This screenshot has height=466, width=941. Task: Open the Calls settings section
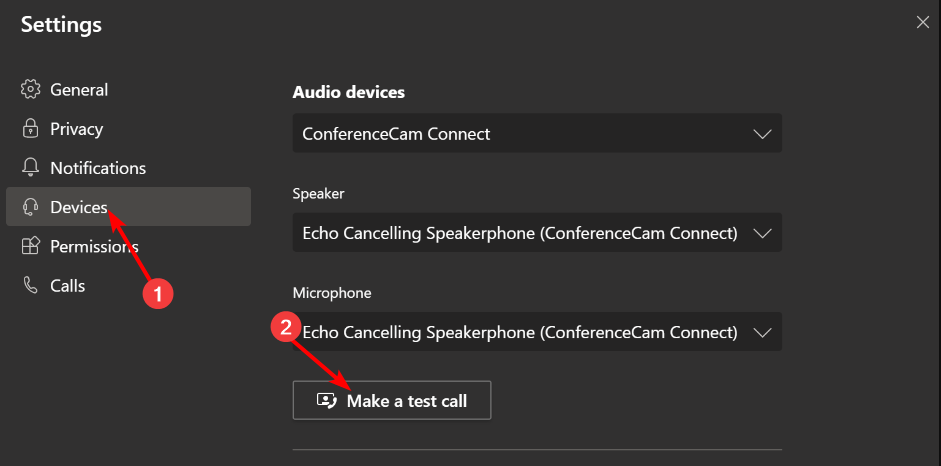pos(128,285)
